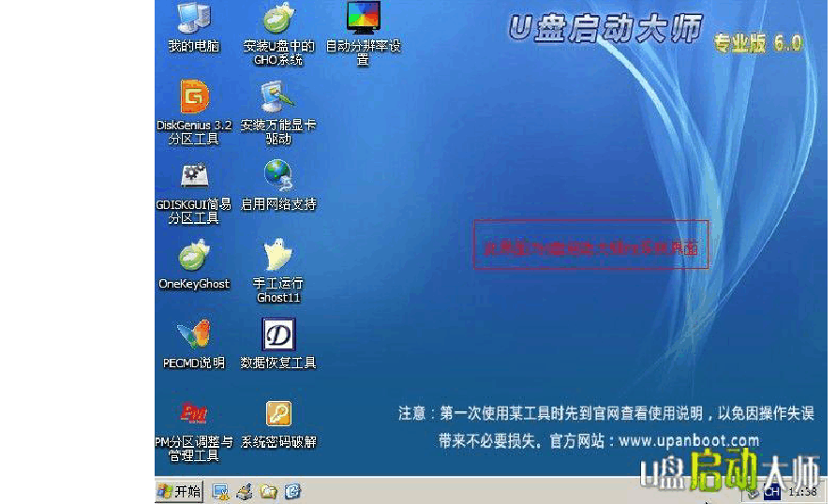This screenshot has width=836, height=504.
Task: Open the first quick launch computer icon
Action: [x=221, y=491]
